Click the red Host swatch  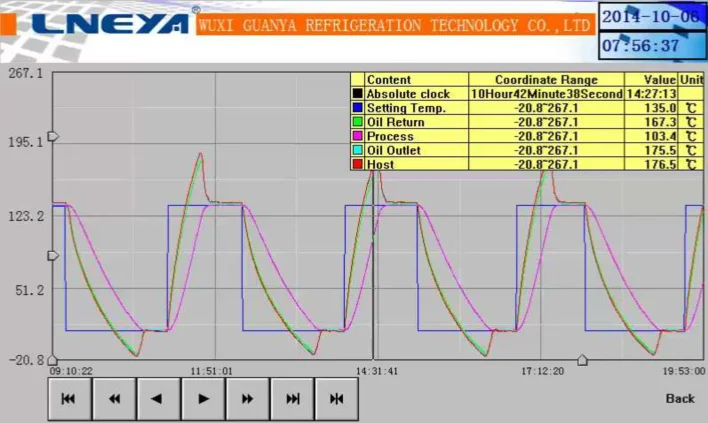[358, 164]
